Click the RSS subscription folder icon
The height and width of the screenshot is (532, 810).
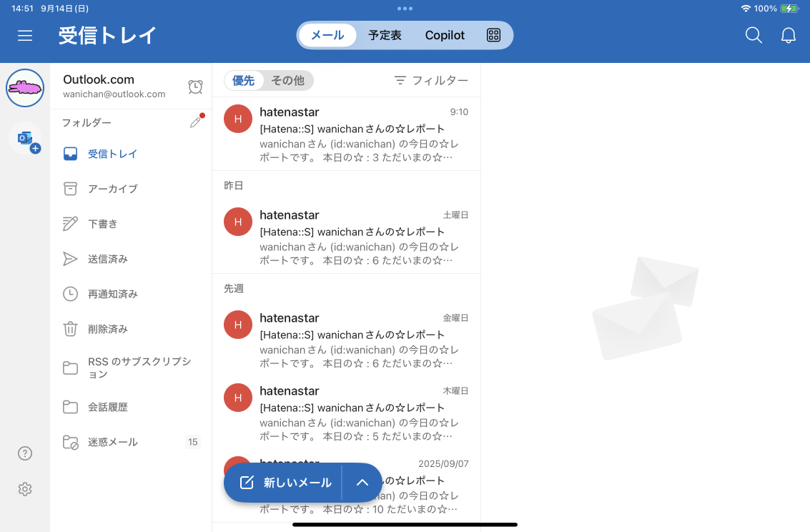pyautogui.click(x=70, y=368)
